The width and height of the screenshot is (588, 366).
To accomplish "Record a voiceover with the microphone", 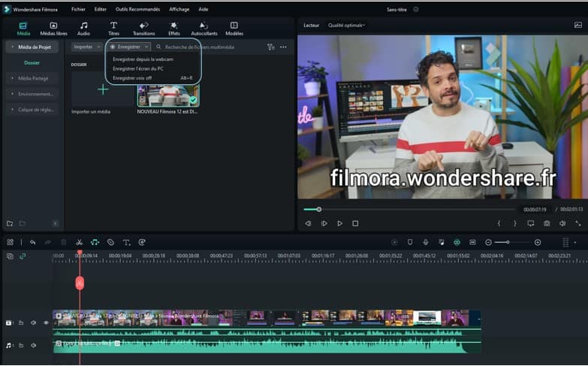I will pyautogui.click(x=426, y=242).
